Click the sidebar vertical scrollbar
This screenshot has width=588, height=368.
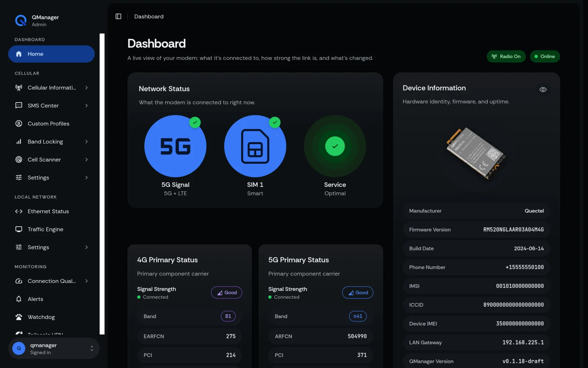[x=102, y=184]
